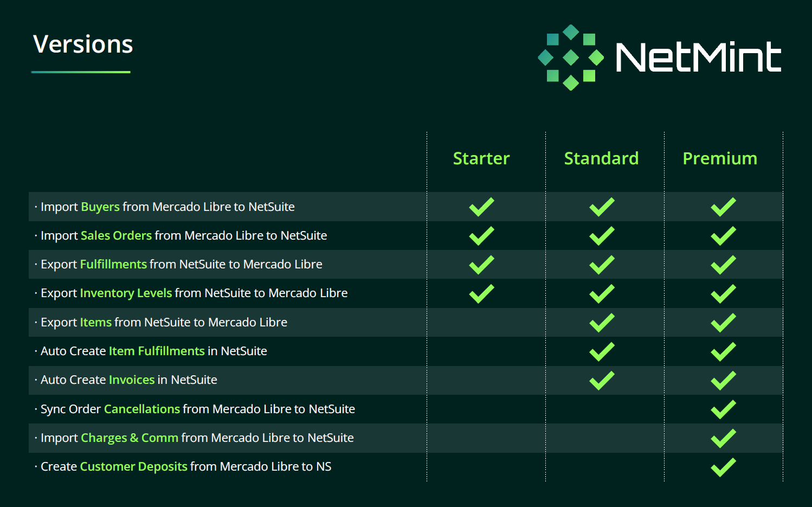This screenshot has height=507, width=812.
Task: Select the Standard column header
Action: (601, 158)
